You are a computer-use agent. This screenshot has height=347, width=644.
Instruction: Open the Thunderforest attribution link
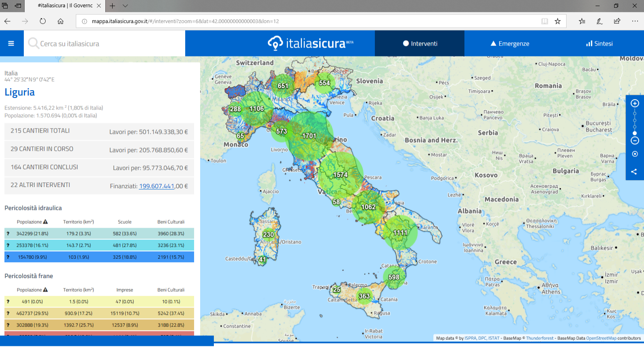[540, 338]
